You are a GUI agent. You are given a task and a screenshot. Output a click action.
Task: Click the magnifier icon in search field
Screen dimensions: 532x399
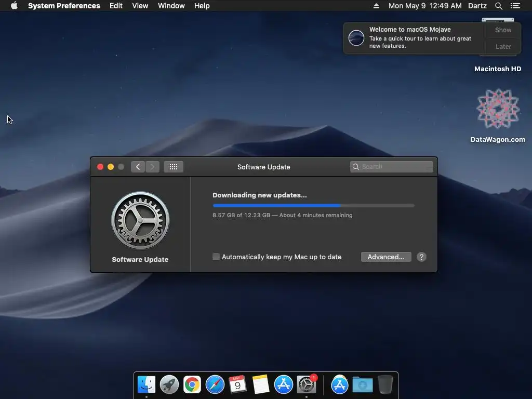pyautogui.click(x=355, y=167)
